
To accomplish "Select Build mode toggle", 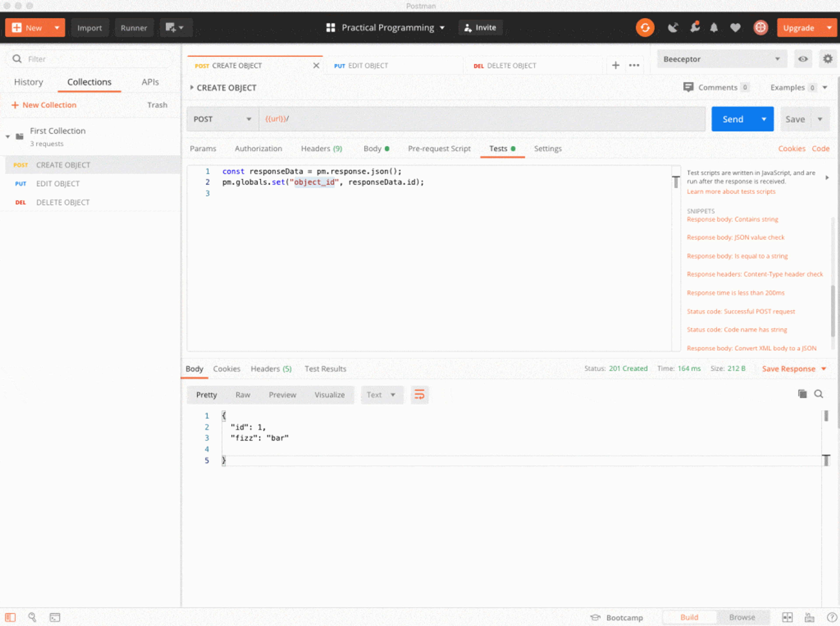I will coord(689,617).
